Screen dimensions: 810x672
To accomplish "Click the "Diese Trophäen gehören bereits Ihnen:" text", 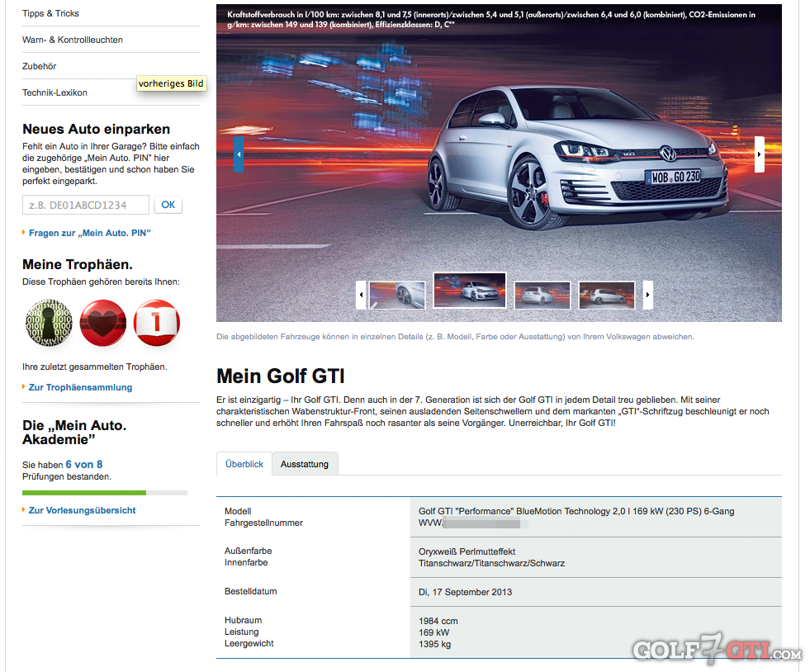I will 102,282.
